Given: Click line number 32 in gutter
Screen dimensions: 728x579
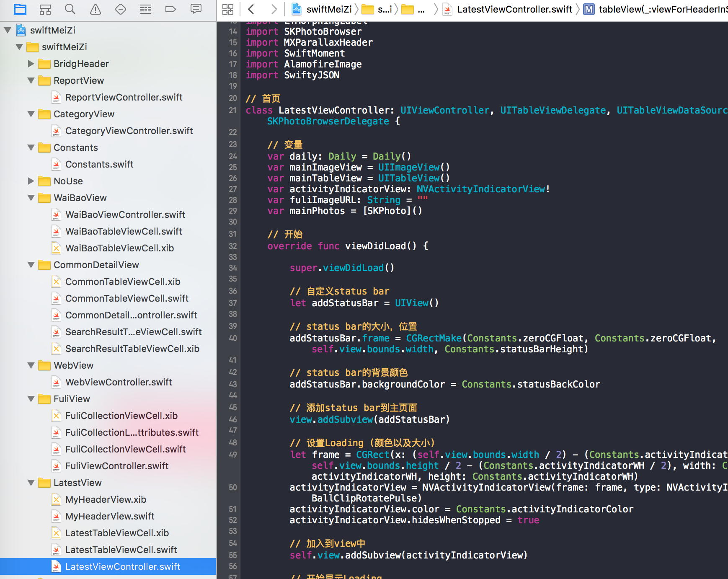Looking at the screenshot, I should pos(233,246).
